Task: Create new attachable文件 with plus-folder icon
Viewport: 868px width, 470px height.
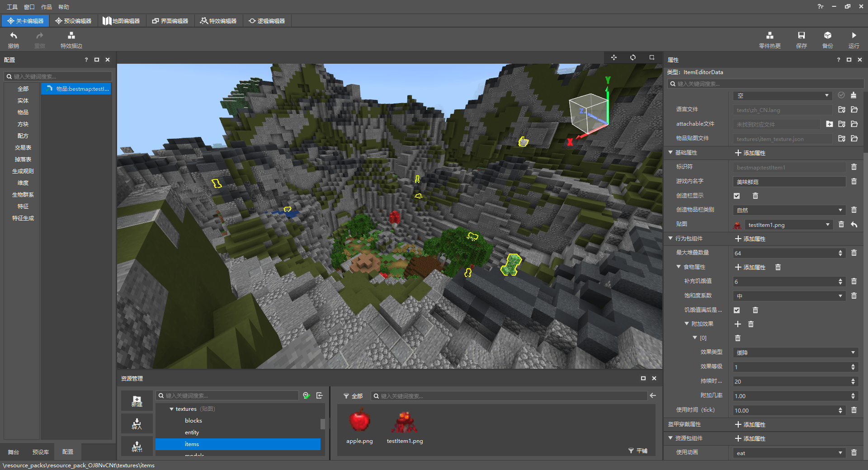Action: click(829, 124)
